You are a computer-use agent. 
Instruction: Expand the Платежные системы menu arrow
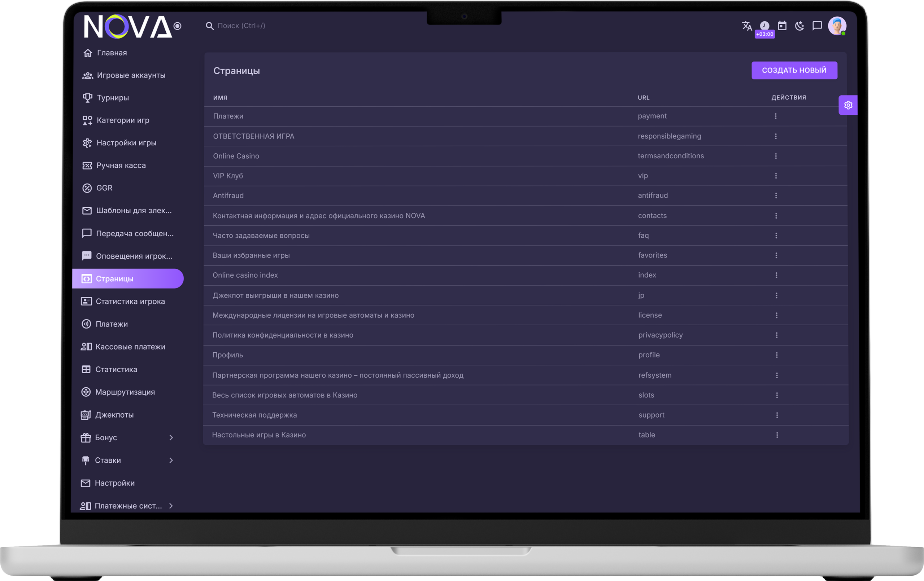171,506
